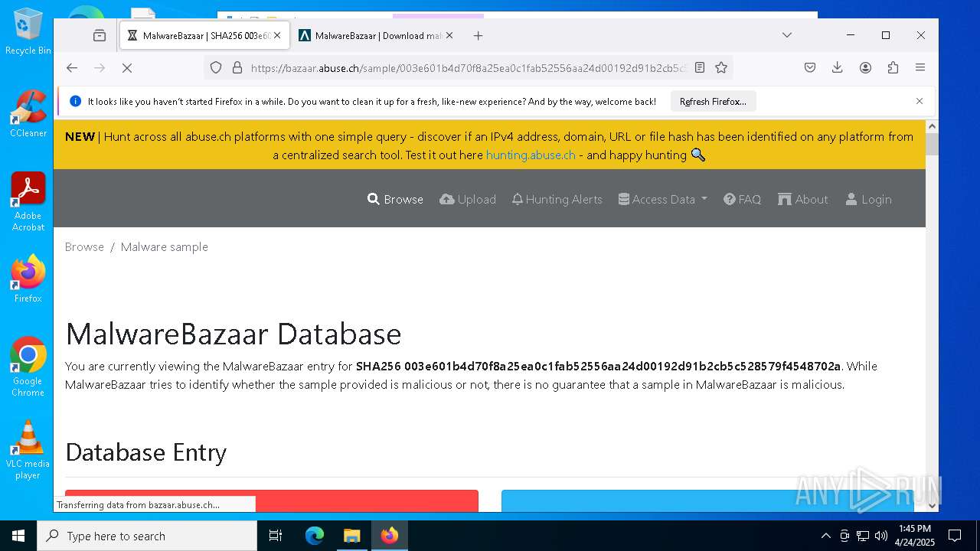980x551 pixels.
Task: Open Browse in site navigation
Action: point(395,199)
